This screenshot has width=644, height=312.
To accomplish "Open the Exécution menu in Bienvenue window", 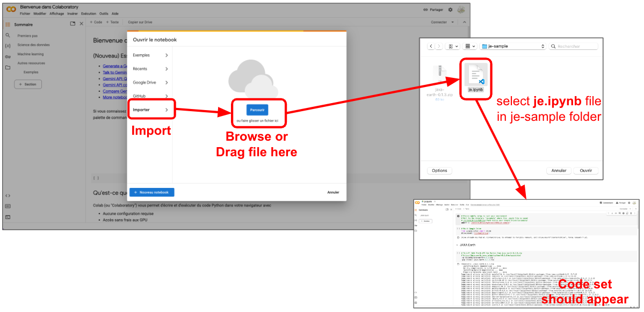I will 88,13.
